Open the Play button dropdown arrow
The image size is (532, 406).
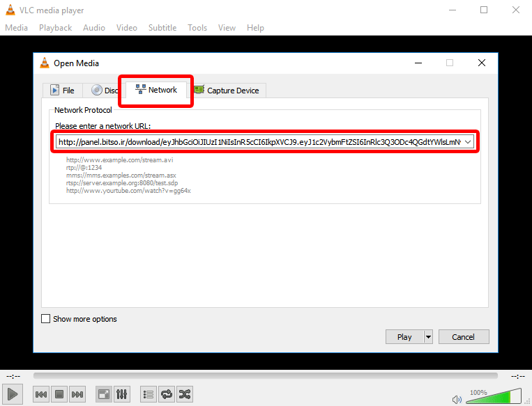(x=428, y=337)
